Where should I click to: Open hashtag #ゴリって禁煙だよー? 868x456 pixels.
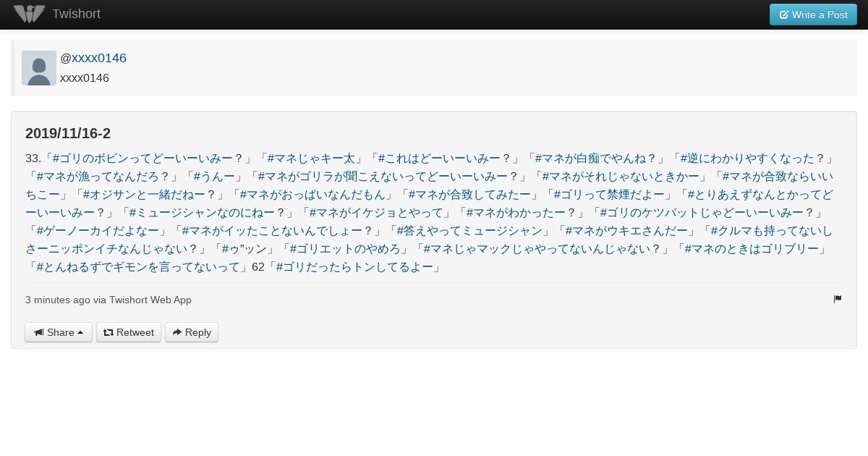(609, 194)
